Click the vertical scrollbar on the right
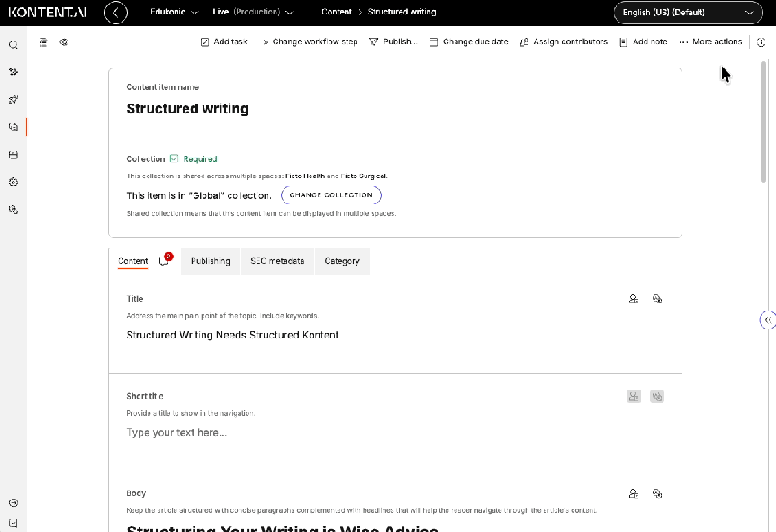This screenshot has height=532, width=776. pos(763,122)
